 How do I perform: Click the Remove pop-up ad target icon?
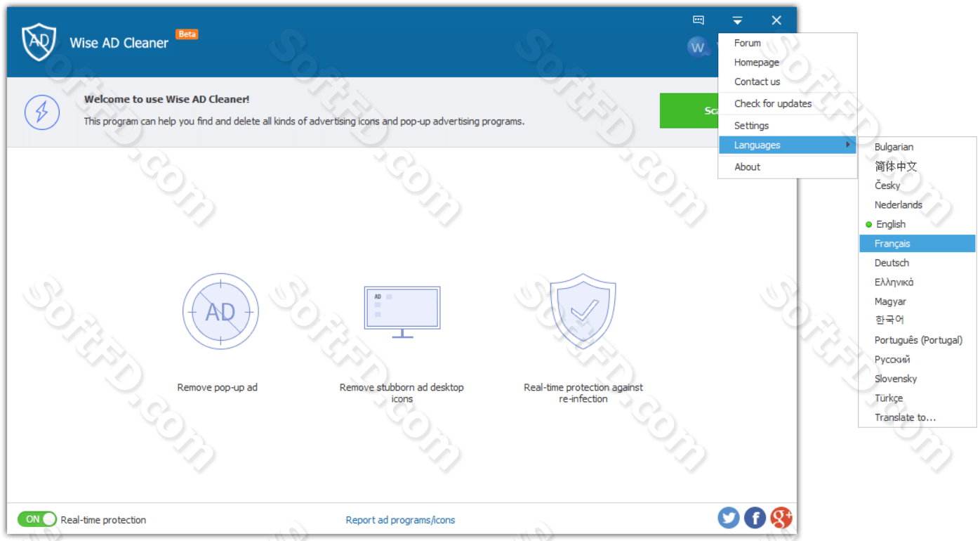[x=220, y=311]
